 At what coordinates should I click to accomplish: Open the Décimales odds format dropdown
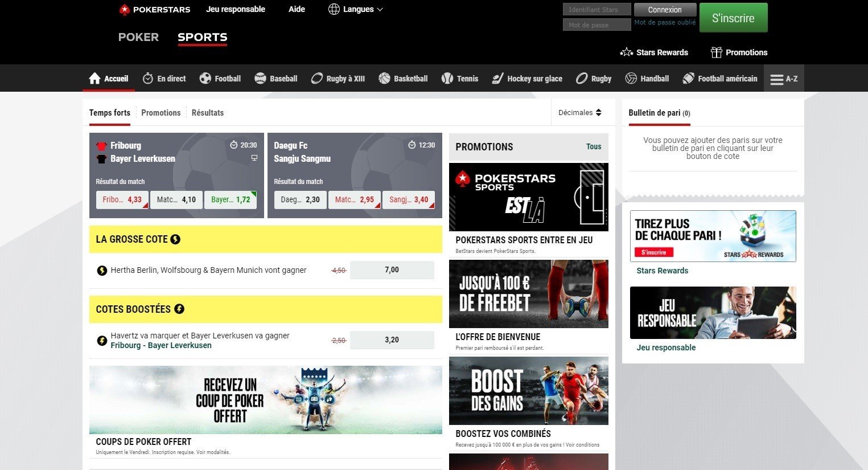coord(580,113)
